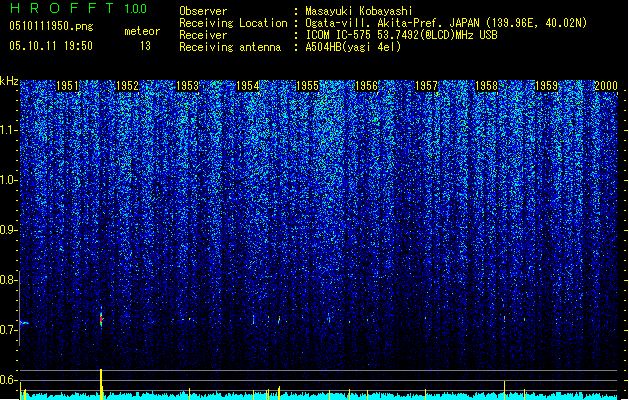Click the 1959 time marker
Screen dimensions: 629x400
[546, 86]
